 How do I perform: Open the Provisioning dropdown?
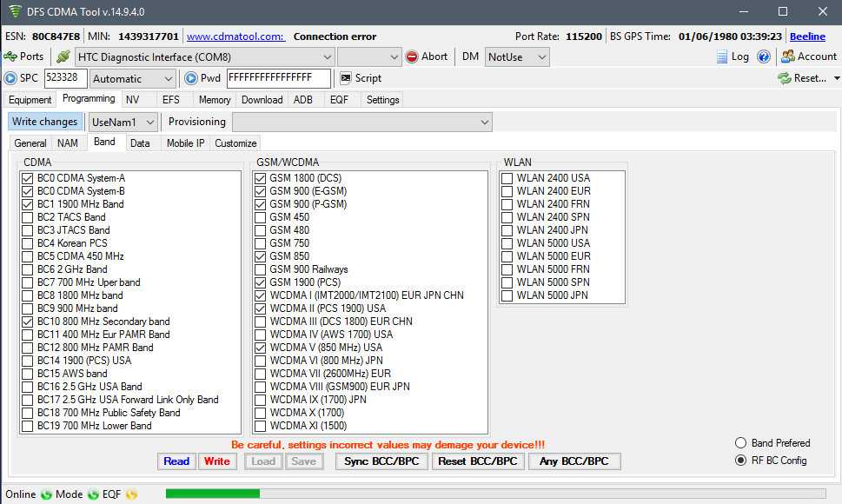[362, 123]
